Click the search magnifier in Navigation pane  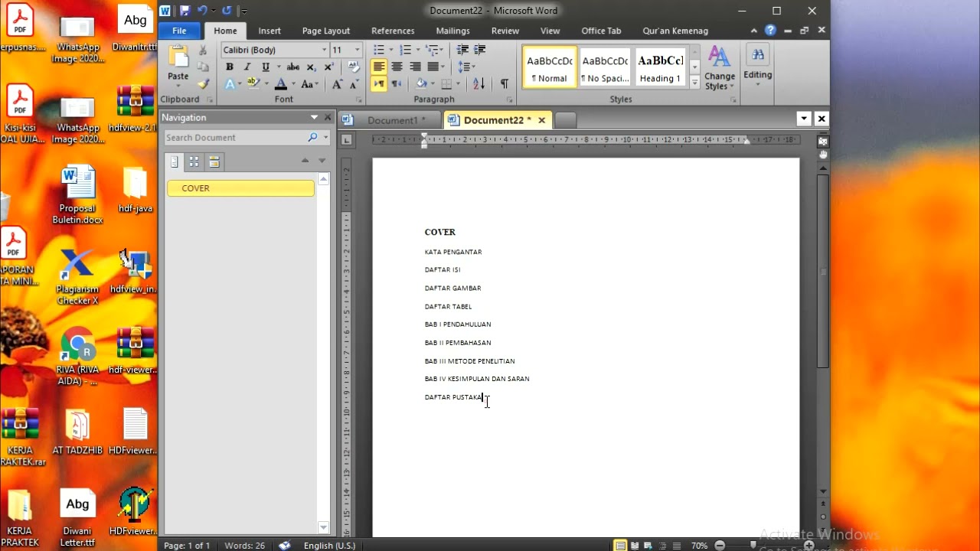click(x=312, y=138)
